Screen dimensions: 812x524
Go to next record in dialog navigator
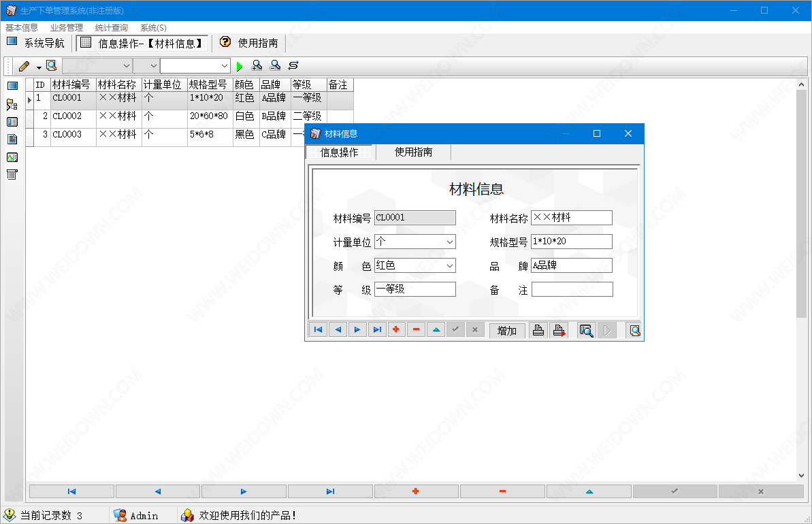pos(357,330)
